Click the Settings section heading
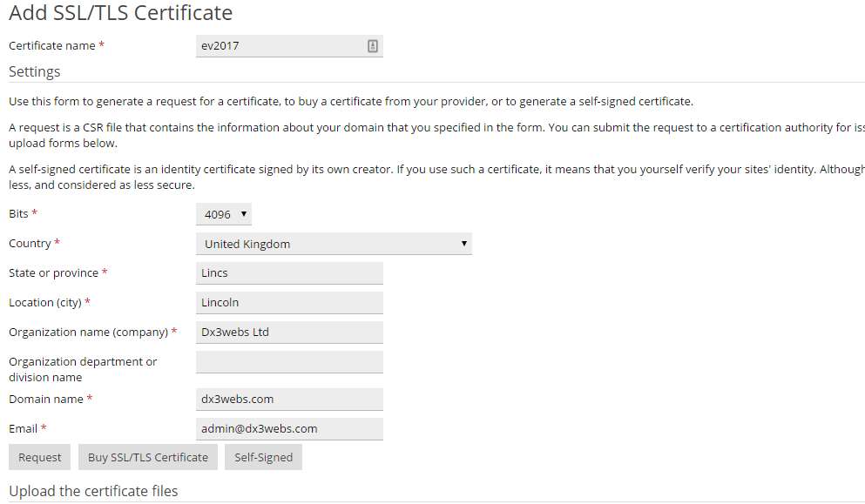The width and height of the screenshot is (865, 504). point(34,71)
